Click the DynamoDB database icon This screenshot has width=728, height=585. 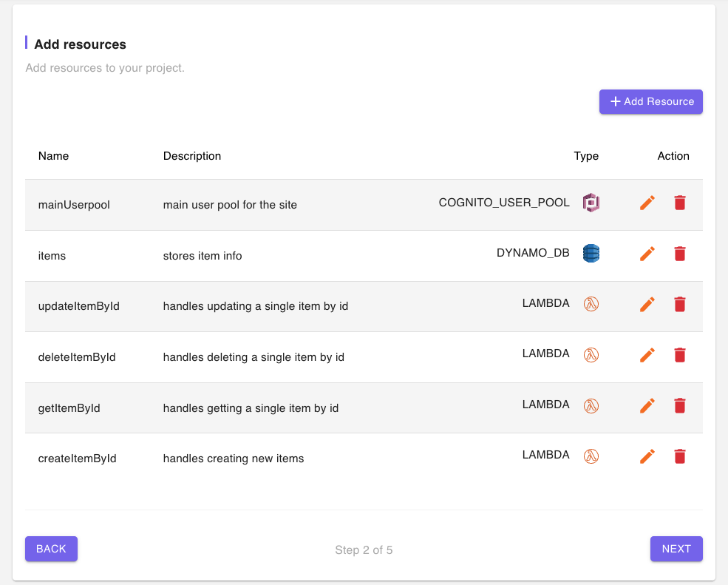coord(591,253)
